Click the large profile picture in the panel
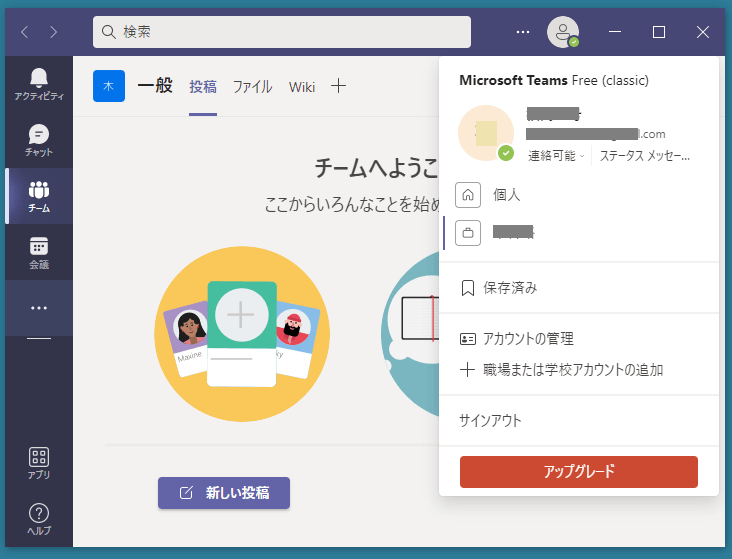Viewport: 732px width, 559px height. 486,133
